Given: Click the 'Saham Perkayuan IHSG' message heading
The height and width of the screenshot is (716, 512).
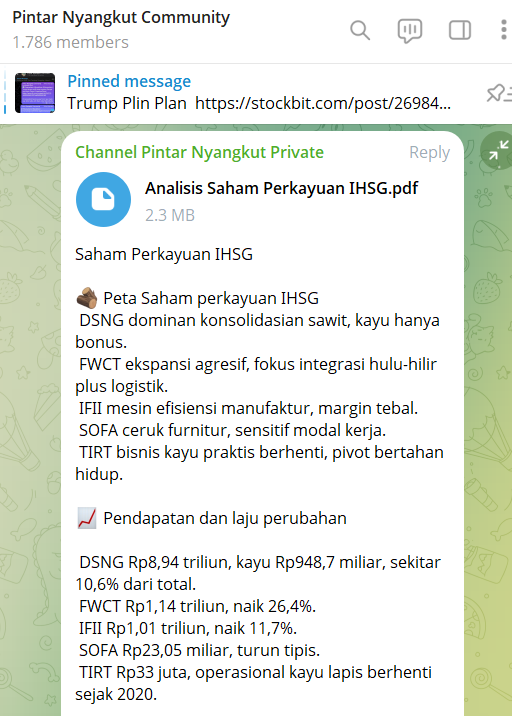Looking at the screenshot, I should point(164,254).
